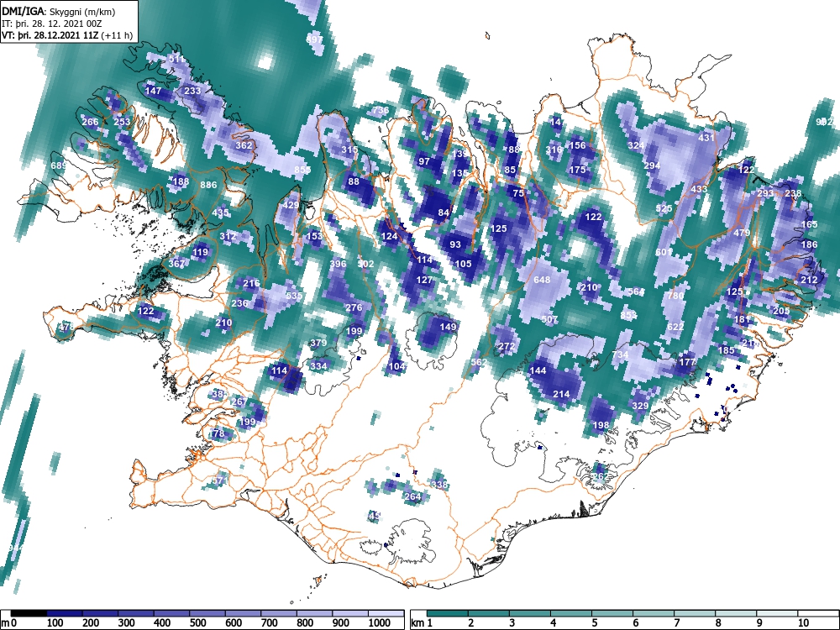Click the 8 km legend color segment
Viewport: 840px width, 630px height.
point(736,614)
